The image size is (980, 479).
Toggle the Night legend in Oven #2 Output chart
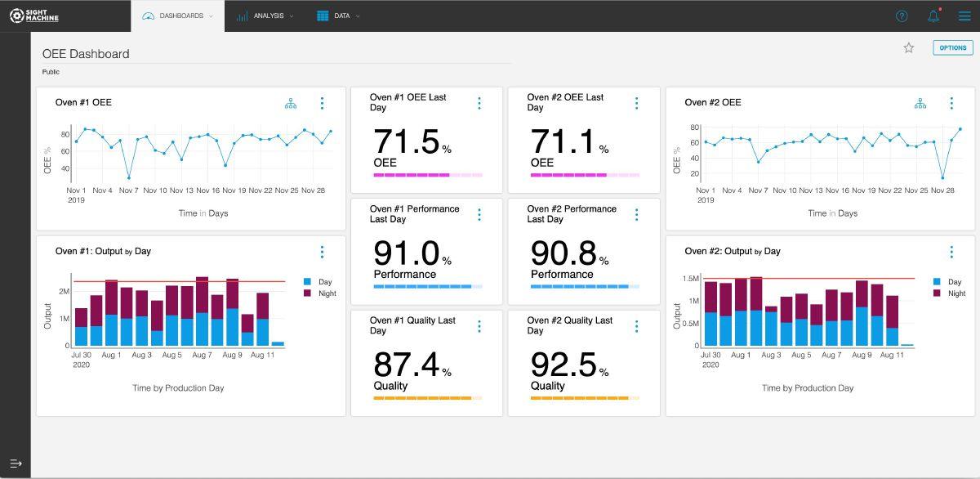pyautogui.click(x=949, y=293)
